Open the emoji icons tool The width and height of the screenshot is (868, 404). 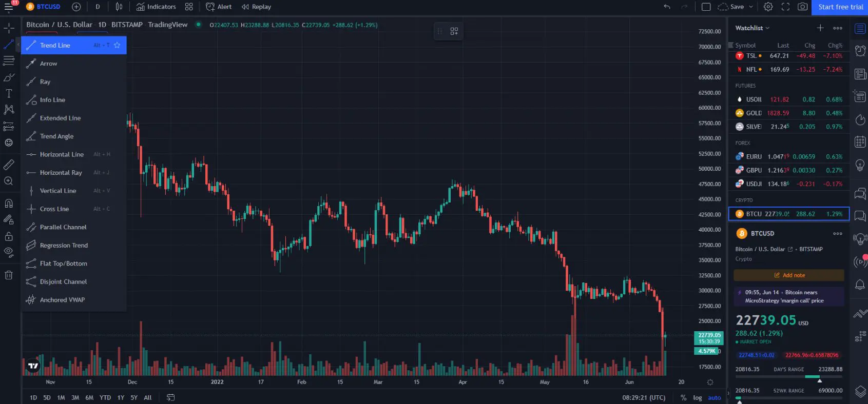tap(9, 143)
